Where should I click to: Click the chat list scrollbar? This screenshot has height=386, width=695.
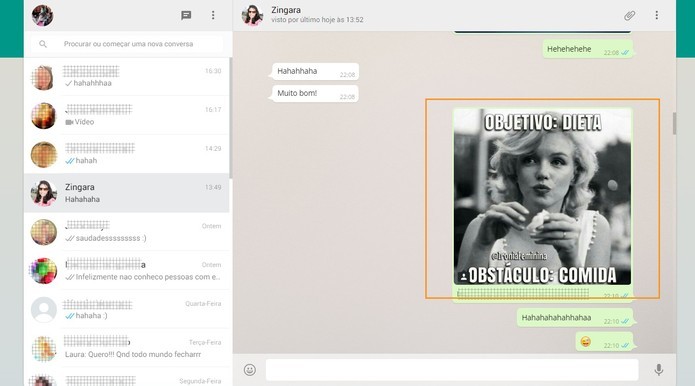coord(230,117)
